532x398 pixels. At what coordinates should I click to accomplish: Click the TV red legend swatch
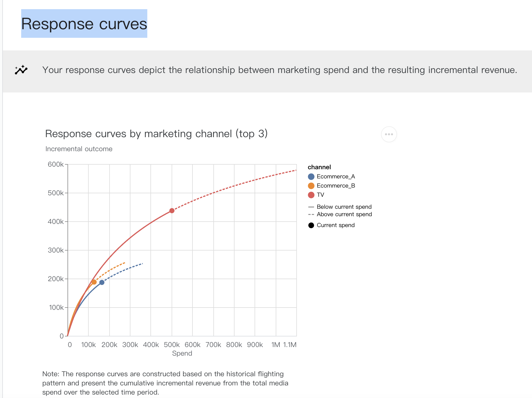click(311, 195)
